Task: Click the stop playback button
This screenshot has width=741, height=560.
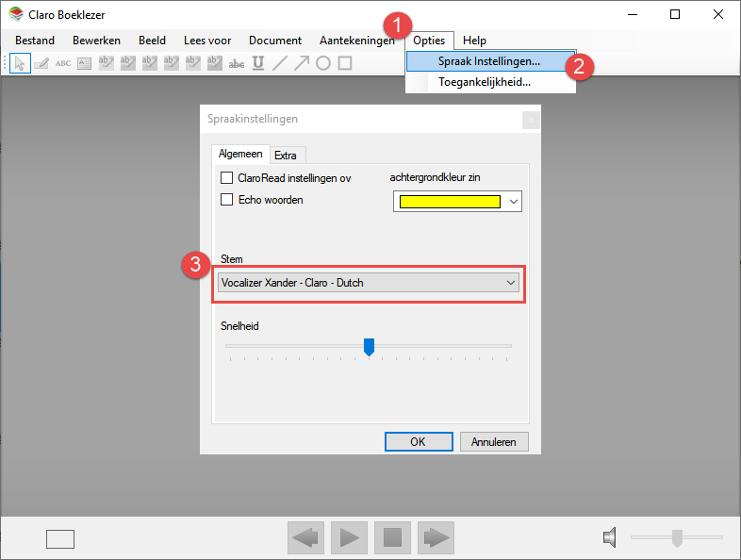Action: tap(392, 537)
